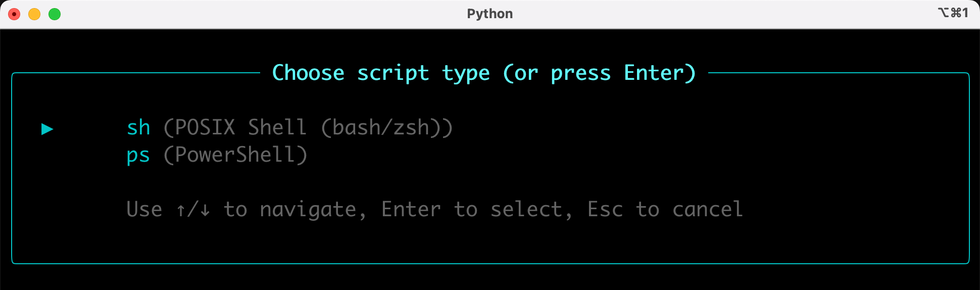Image resolution: width=980 pixels, height=290 pixels.
Task: Click the 'Choose script type' panel heading
Action: [x=483, y=73]
